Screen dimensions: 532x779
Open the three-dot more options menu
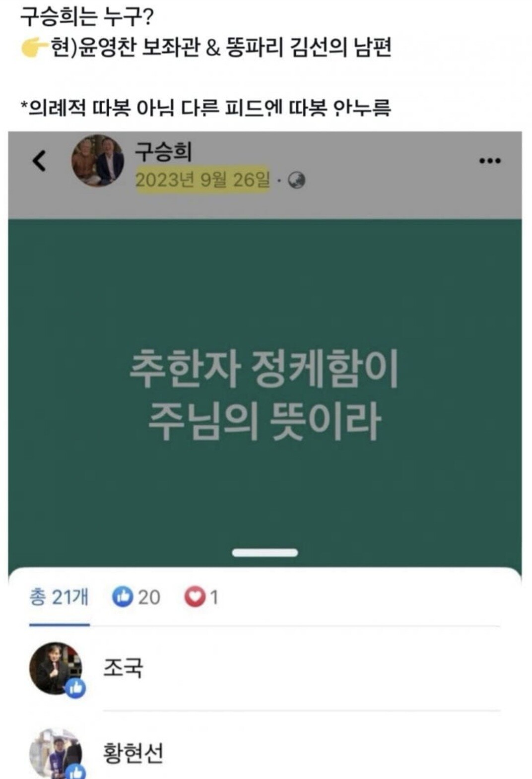tap(490, 161)
